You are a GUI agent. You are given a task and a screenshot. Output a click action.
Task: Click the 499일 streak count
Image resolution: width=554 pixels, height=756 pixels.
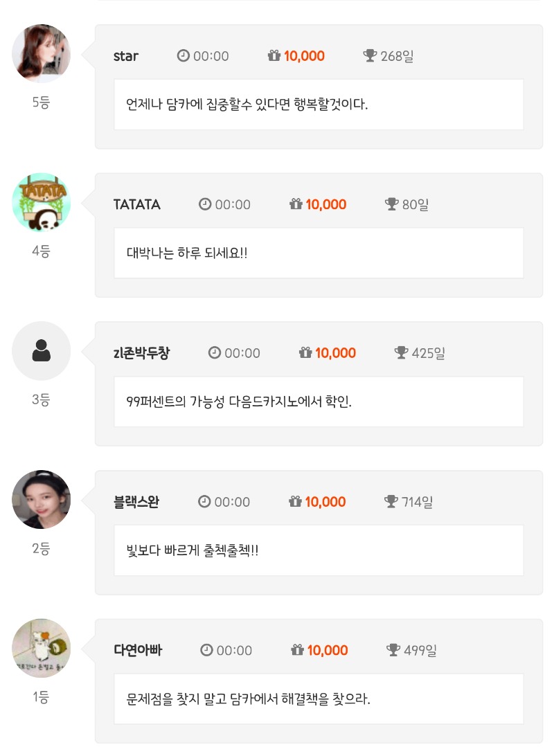pos(420,650)
